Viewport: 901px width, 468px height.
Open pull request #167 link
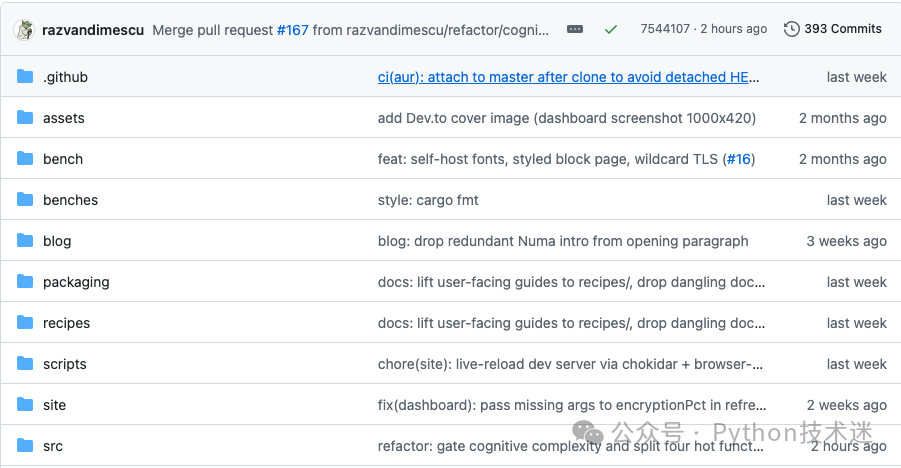tap(292, 30)
